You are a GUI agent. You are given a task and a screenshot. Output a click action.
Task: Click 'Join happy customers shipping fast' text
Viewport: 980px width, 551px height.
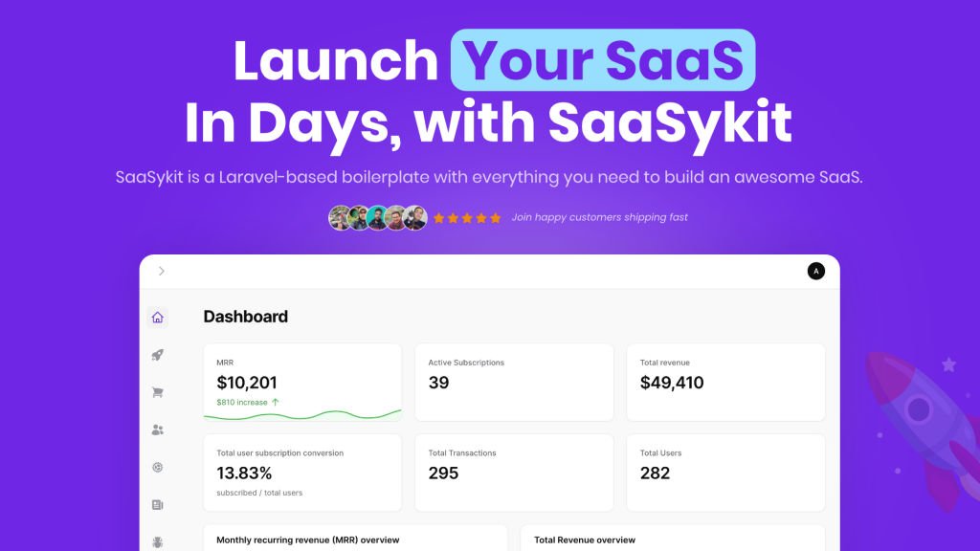tap(599, 217)
